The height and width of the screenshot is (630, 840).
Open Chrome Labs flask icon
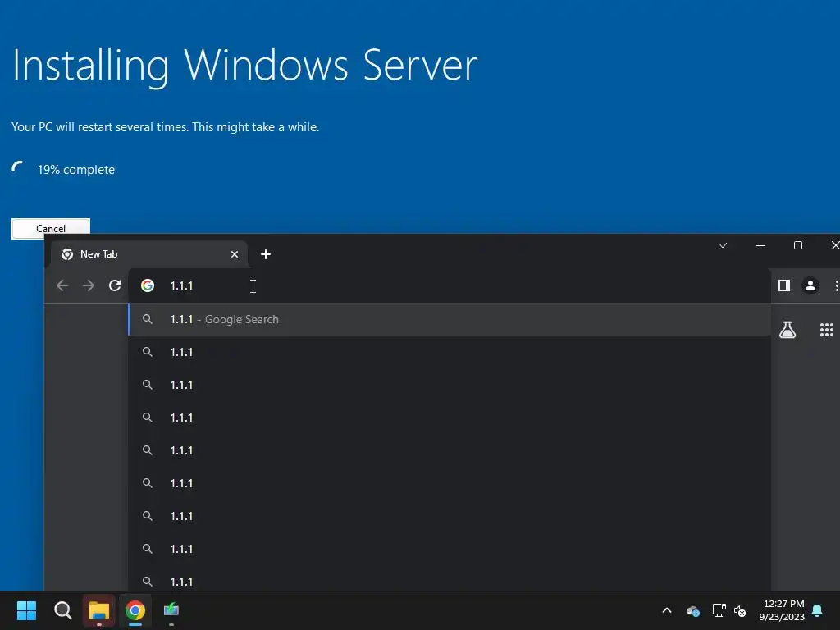click(787, 330)
